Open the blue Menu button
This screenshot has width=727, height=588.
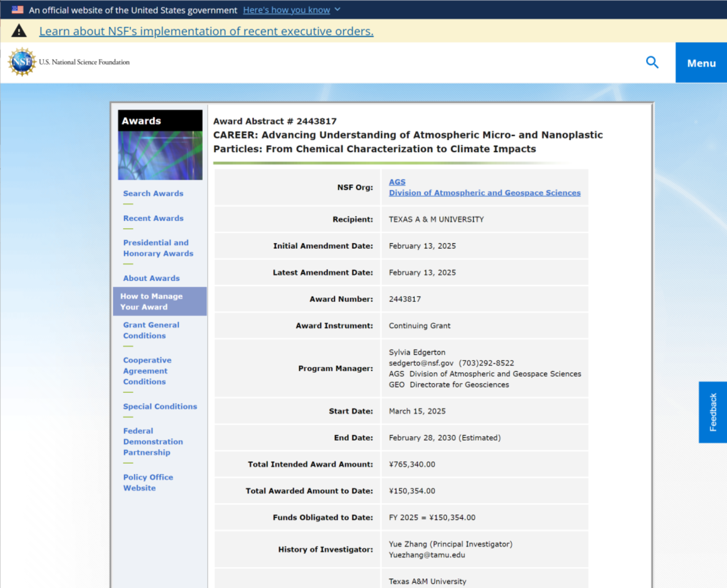(x=701, y=63)
